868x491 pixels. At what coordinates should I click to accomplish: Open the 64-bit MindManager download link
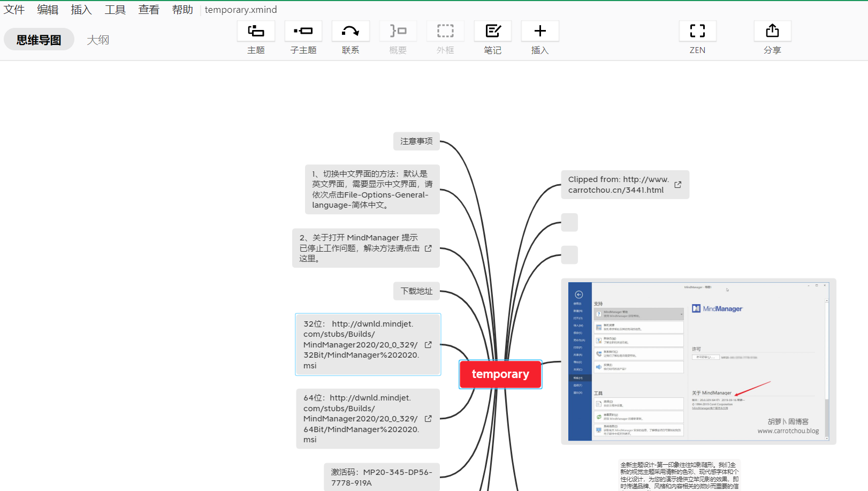pyautogui.click(x=428, y=418)
